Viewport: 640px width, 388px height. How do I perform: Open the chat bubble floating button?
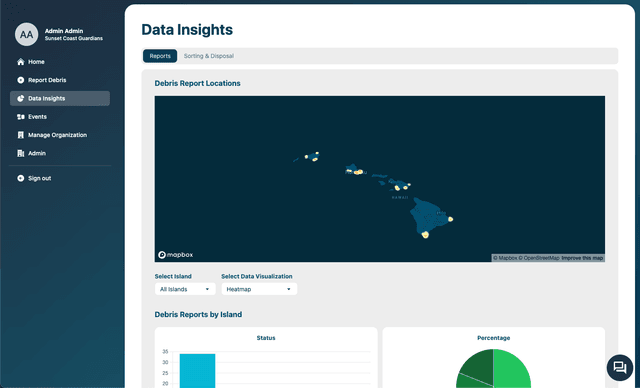click(620, 368)
